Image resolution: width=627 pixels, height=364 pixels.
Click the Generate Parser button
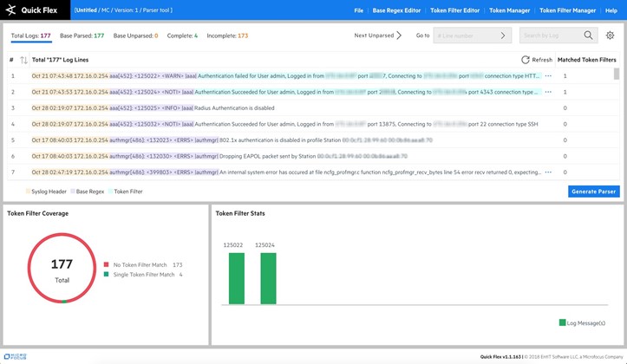[x=594, y=192]
